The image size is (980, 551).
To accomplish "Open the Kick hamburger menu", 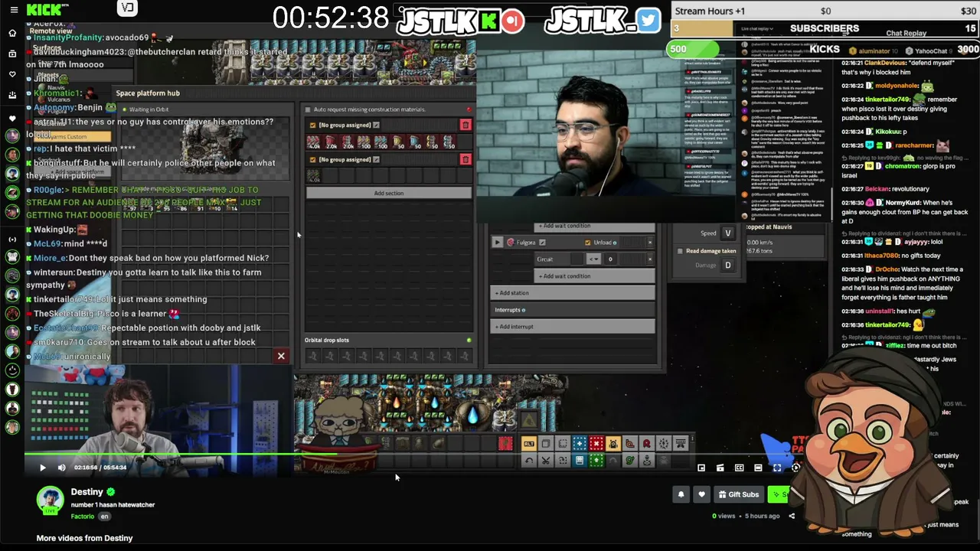I will tap(14, 10).
